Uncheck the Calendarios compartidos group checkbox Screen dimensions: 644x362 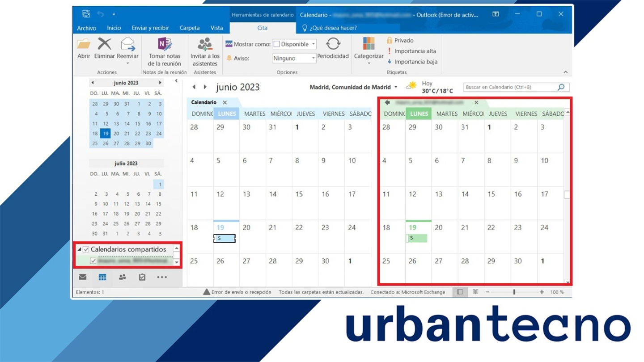tap(86, 249)
